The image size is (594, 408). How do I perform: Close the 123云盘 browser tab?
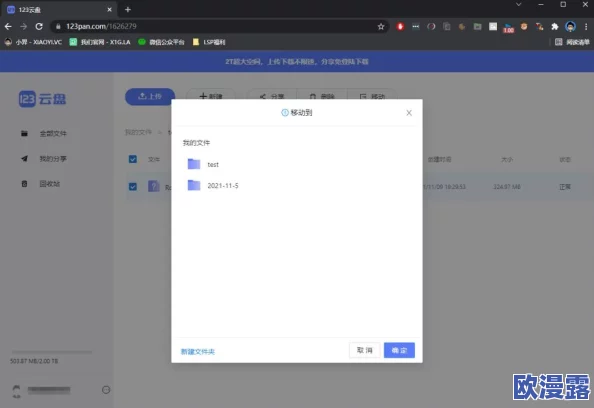pyautogui.click(x=109, y=9)
